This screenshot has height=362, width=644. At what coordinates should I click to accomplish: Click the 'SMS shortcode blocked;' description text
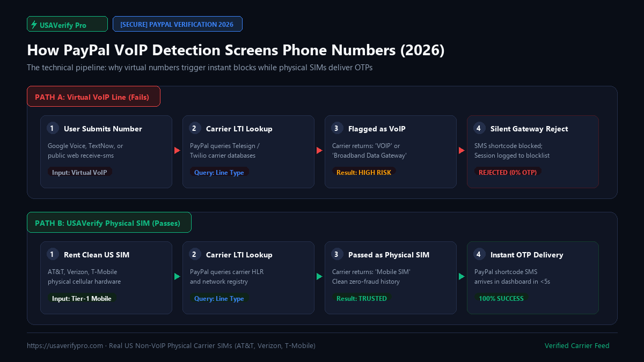509,146
